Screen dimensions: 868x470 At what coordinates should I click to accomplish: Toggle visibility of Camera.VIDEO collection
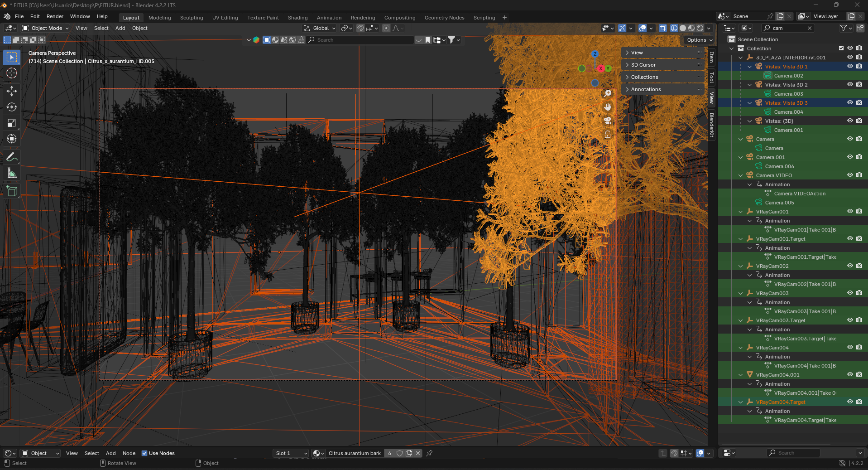tap(850, 175)
